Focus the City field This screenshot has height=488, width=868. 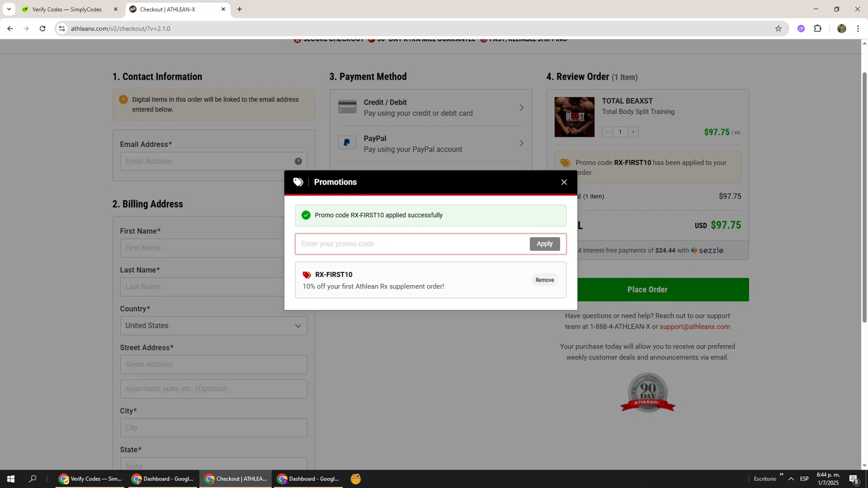[x=214, y=428]
